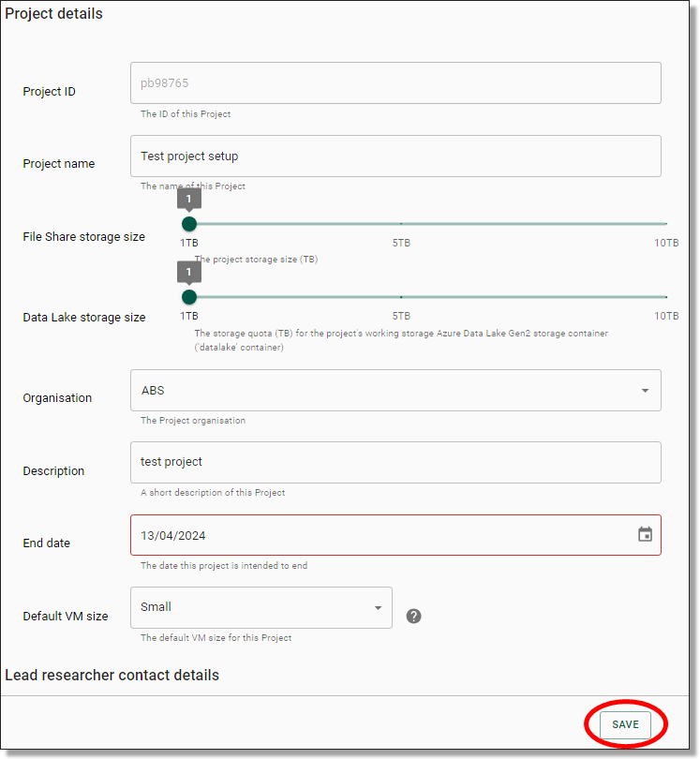Viewport: 700px width, 759px height.
Task: Open the End date calendar picker icon
Action: point(645,533)
